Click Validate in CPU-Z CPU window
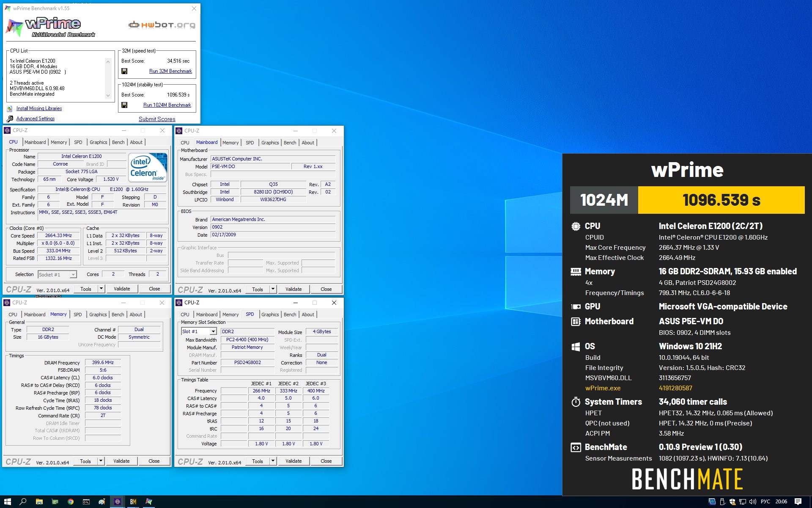812x508 pixels. 122,289
